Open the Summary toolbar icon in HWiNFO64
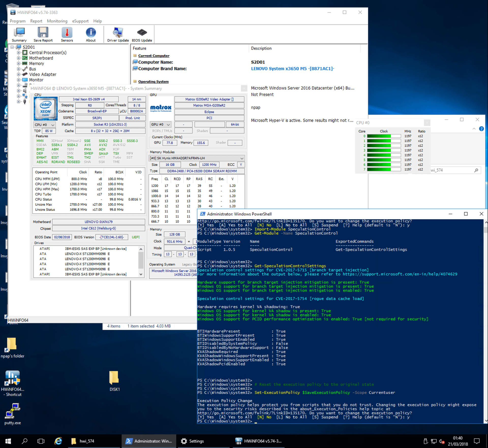 (19, 35)
